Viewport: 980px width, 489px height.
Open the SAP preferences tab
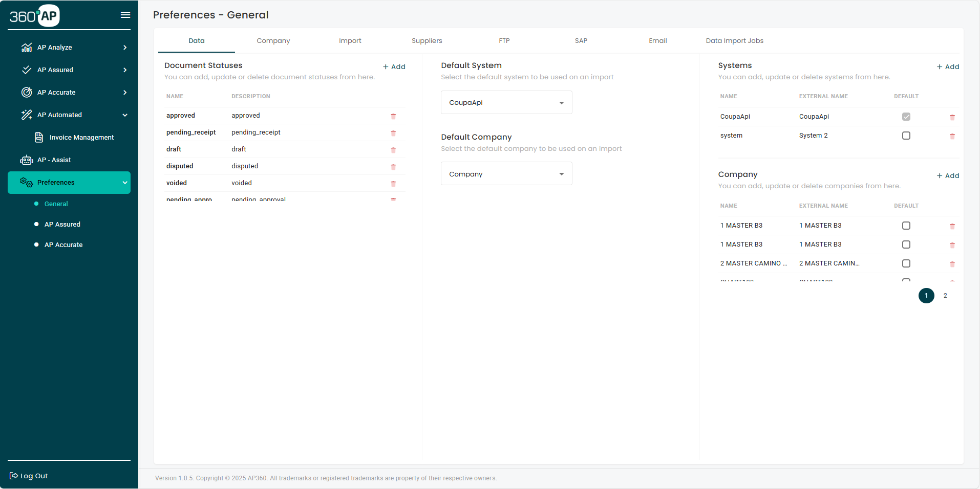pos(581,40)
